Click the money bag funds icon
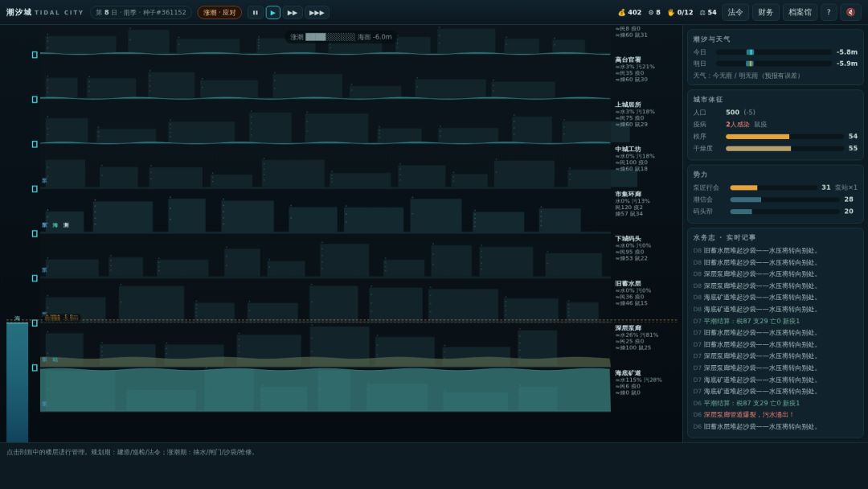Screen dimensions: 868x489 coord(621,12)
